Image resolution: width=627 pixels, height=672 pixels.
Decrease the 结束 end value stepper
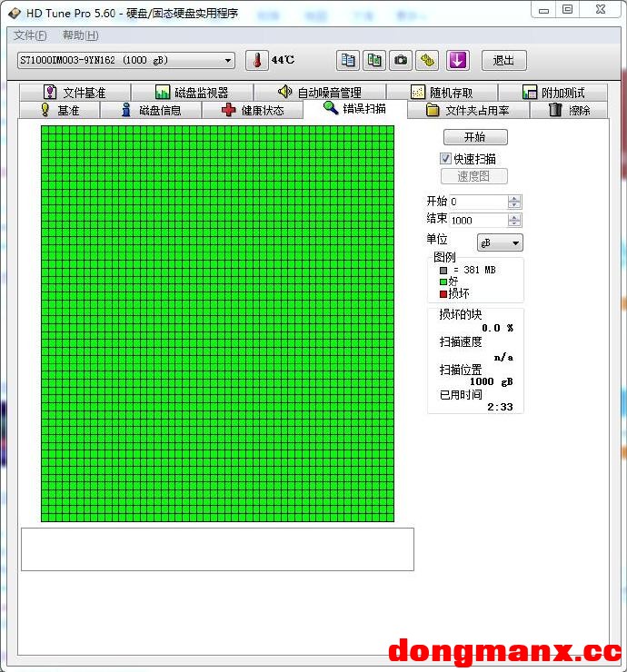(515, 223)
